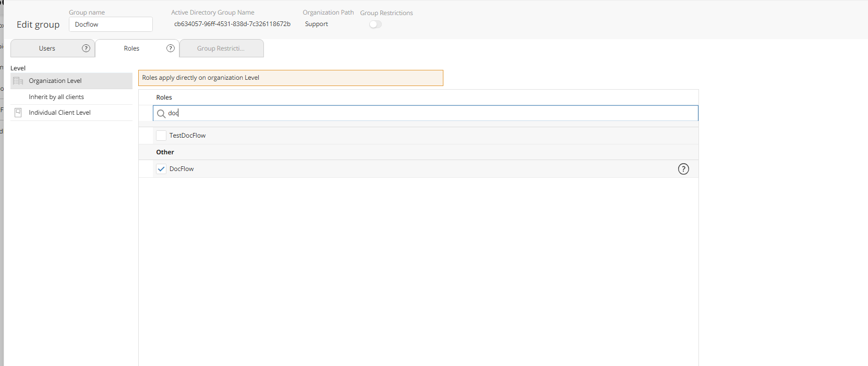Viewport: 868px width, 366px height.
Task: Toggle the Group Restrictions switch
Action: (375, 25)
